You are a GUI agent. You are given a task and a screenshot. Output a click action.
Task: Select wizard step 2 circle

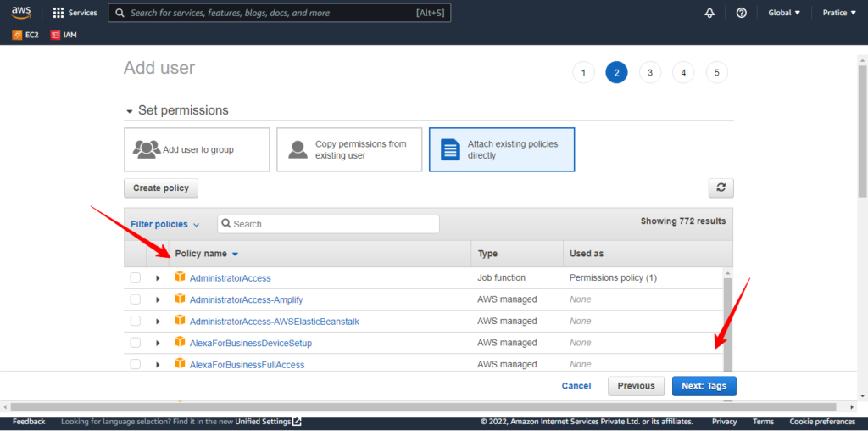(x=617, y=73)
